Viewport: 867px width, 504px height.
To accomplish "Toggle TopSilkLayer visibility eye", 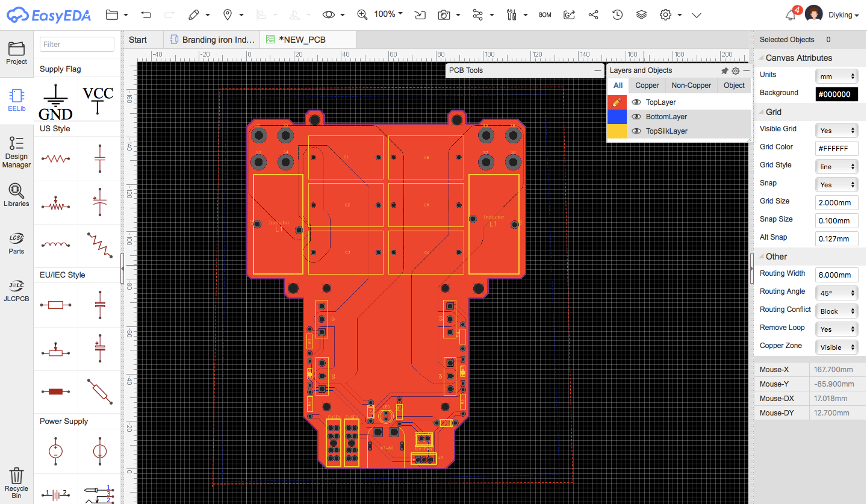I will [x=636, y=131].
